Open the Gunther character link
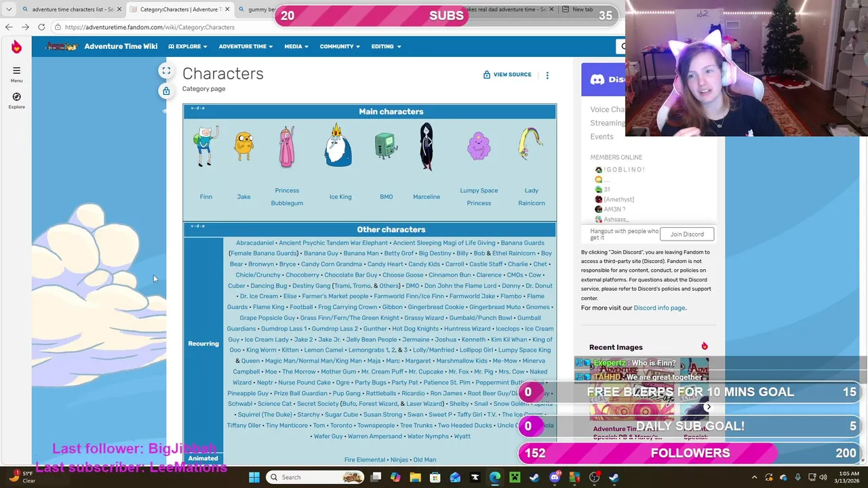The height and width of the screenshot is (488, 868). click(375, 329)
